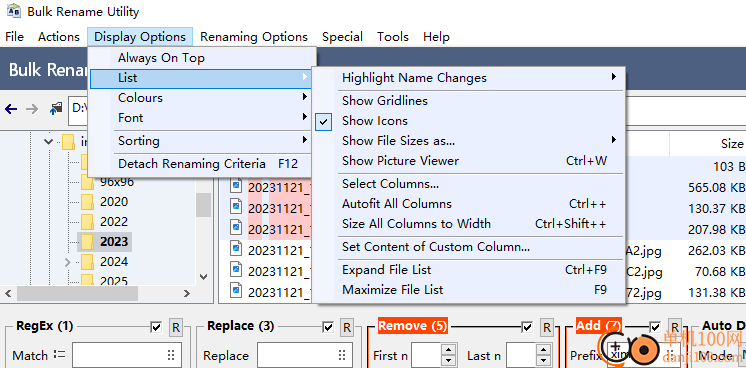This screenshot has height=368, width=746.
Task: Click the RegEx Match input field
Action: click(x=127, y=355)
